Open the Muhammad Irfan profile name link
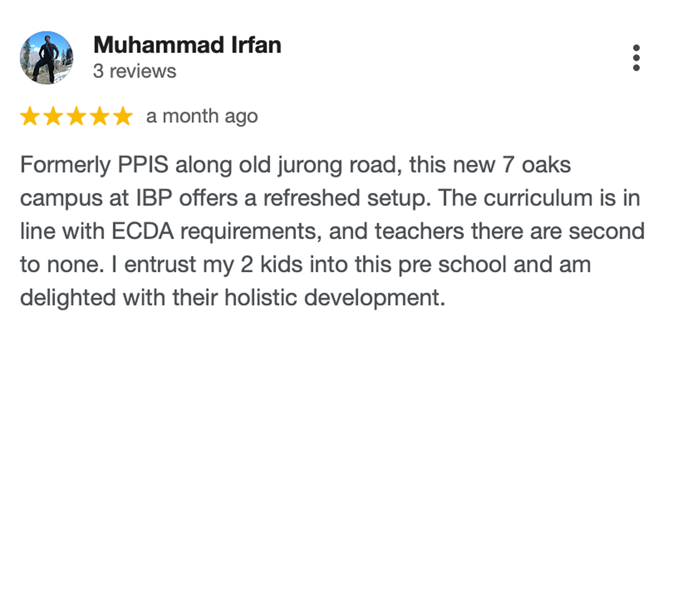The image size is (673, 616). pos(187,45)
